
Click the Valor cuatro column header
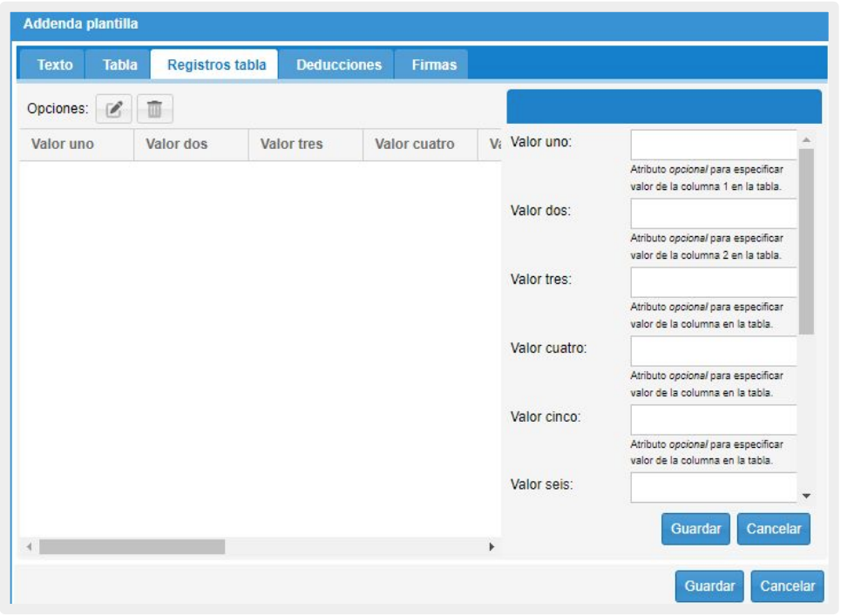pos(414,145)
